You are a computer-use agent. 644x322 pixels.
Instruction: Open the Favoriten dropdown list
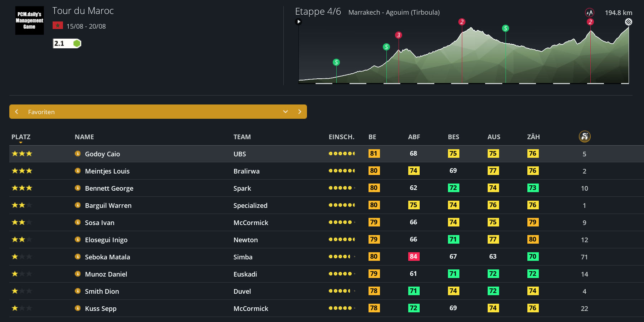point(285,112)
